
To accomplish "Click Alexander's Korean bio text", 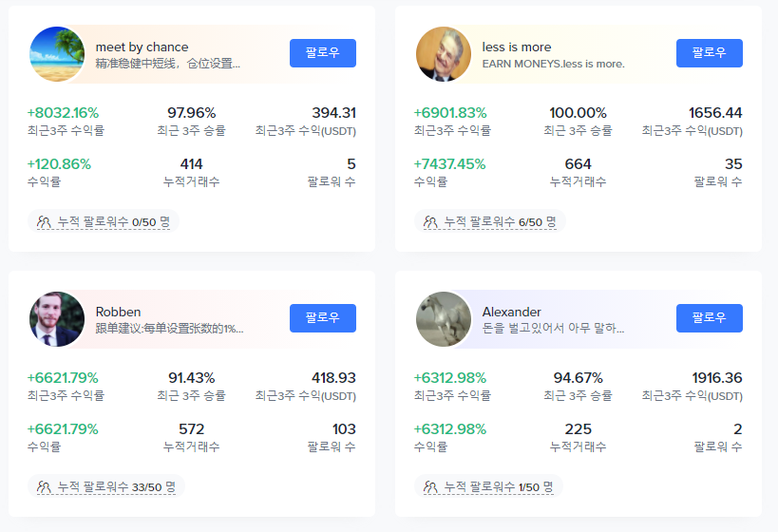I will (553, 329).
